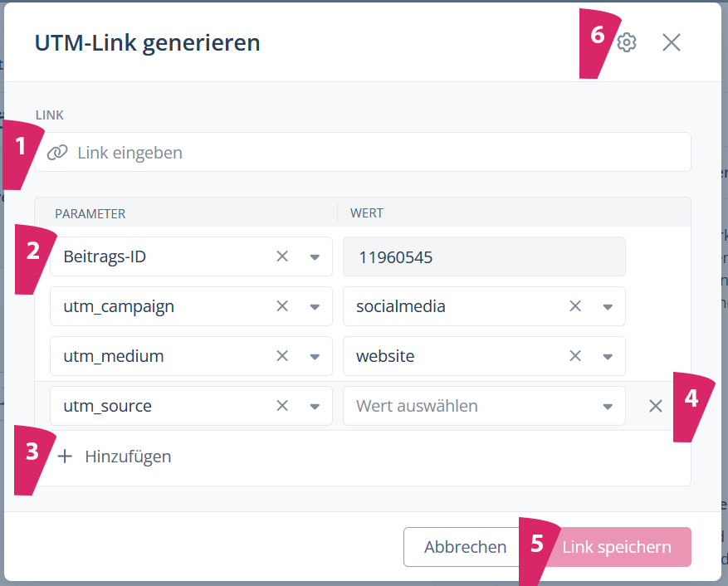Expand the utm_campaign parameter dropdown

coord(315,307)
